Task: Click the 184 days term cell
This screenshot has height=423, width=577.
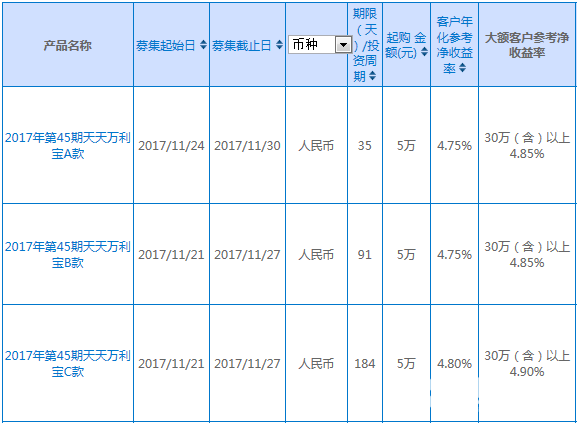Action: [x=365, y=364]
